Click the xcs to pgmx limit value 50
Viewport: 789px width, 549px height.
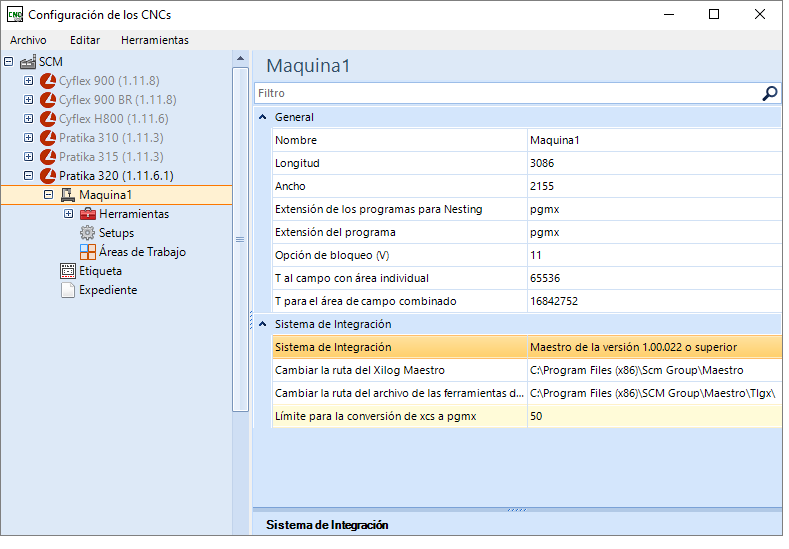point(655,417)
